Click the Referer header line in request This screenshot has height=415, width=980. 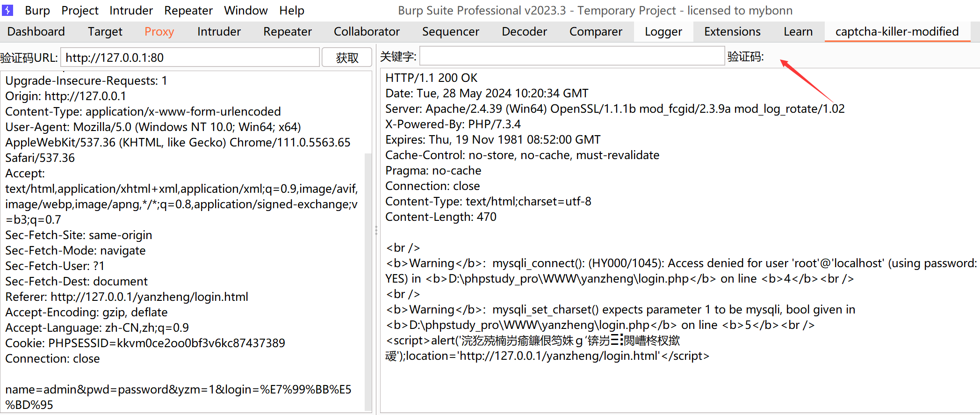coord(127,297)
